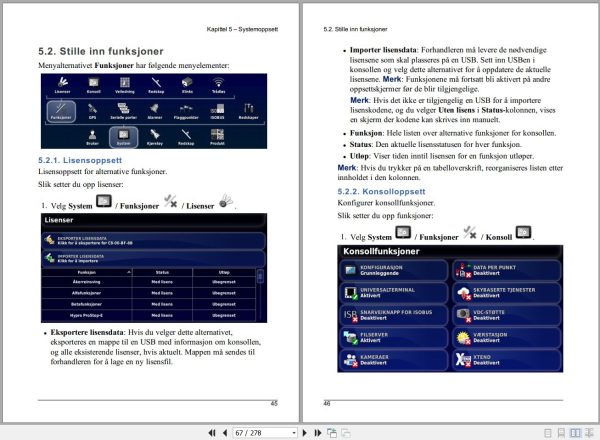Jump to the first page of the document

pos(212,433)
